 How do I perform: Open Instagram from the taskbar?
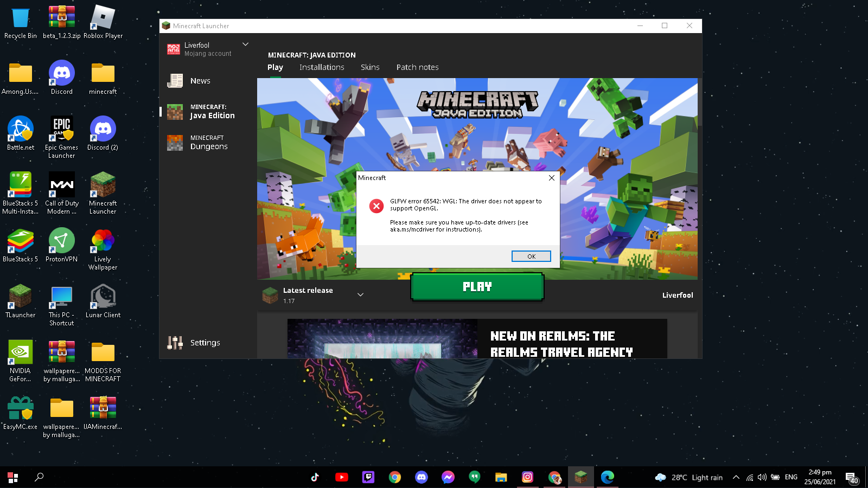[528, 477]
